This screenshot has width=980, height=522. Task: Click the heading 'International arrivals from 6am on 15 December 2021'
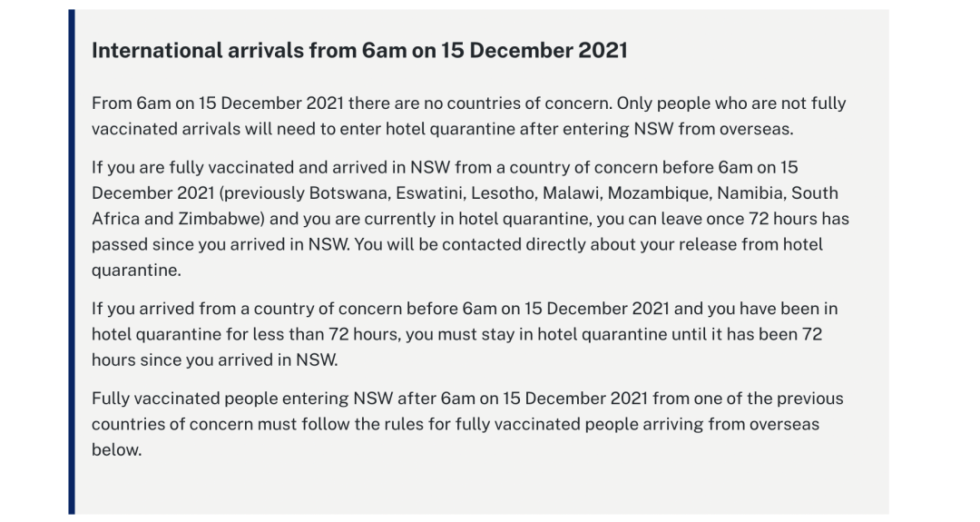click(359, 50)
